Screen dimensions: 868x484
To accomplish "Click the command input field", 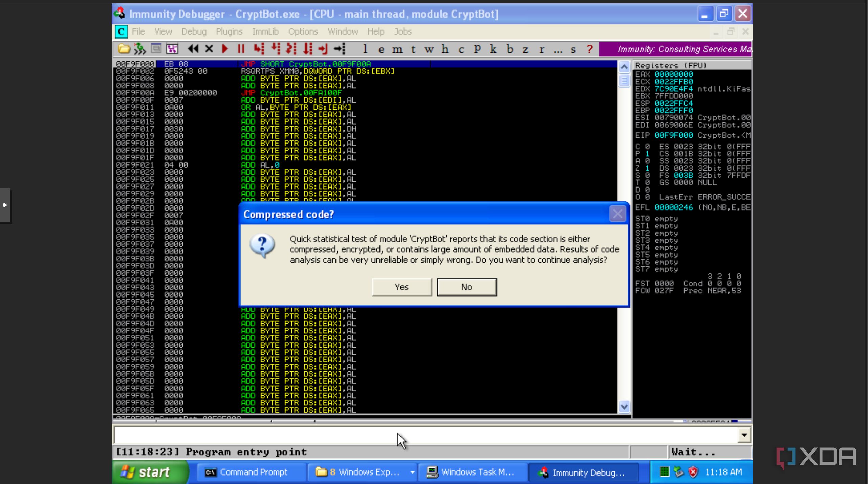I will [426, 435].
